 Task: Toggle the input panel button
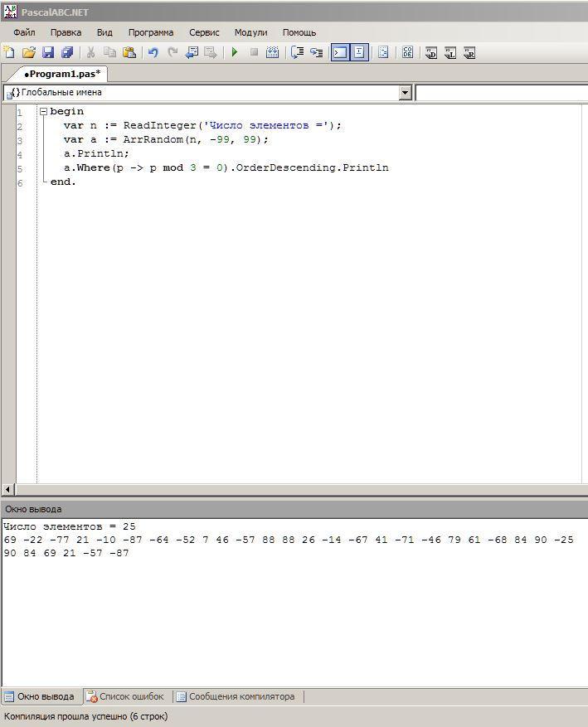pyautogui.click(x=359, y=52)
